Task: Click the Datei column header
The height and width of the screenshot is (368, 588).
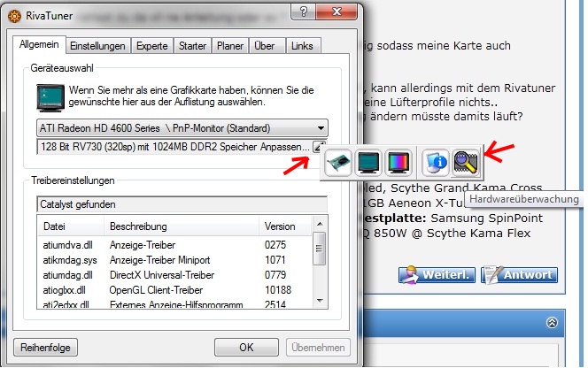Action: click(71, 226)
